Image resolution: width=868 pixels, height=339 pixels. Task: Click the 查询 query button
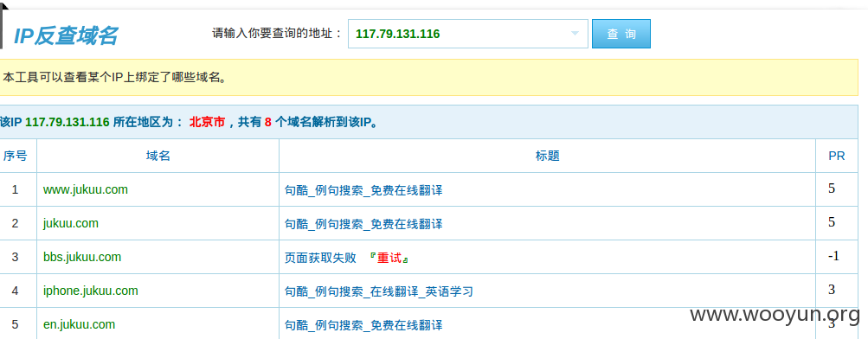pos(621,34)
